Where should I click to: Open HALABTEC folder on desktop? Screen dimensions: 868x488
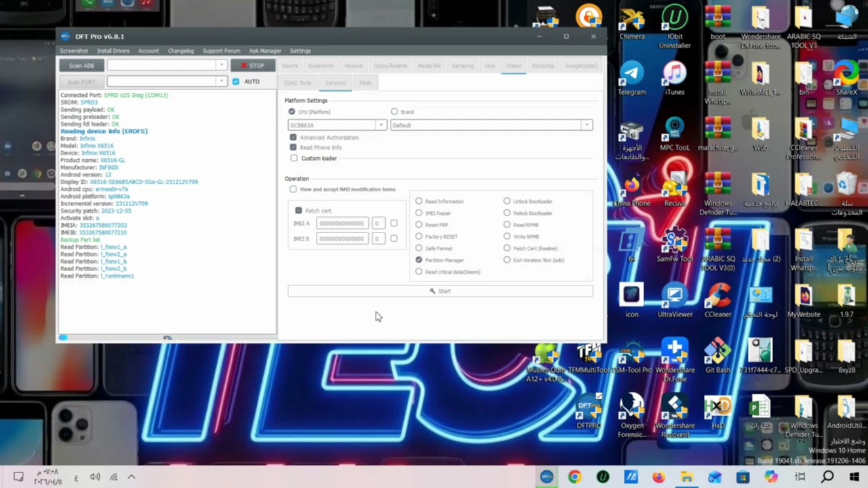tap(803, 189)
